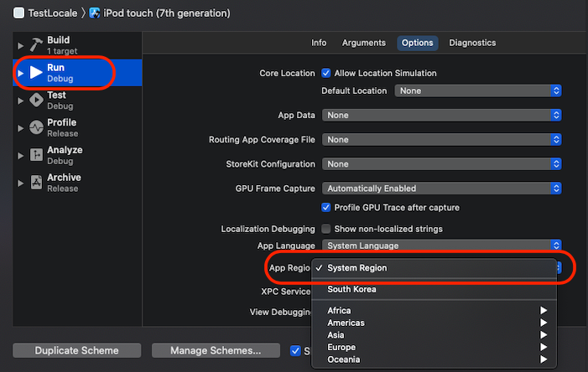Click the Analyze icon
This screenshot has height=372, width=588.
pyautogui.click(x=36, y=155)
